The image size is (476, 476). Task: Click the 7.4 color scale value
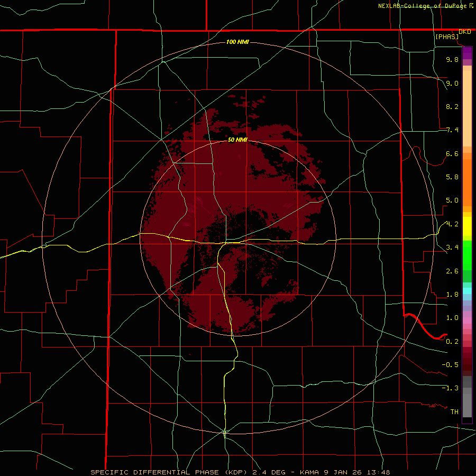click(x=452, y=130)
